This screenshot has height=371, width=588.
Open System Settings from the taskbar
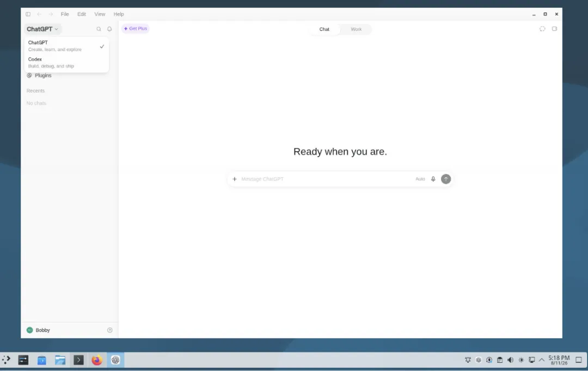pyautogui.click(x=23, y=360)
